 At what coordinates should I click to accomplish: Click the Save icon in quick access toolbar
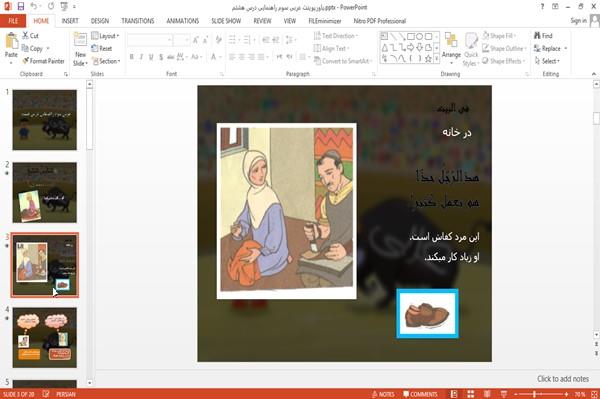[x=21, y=6]
